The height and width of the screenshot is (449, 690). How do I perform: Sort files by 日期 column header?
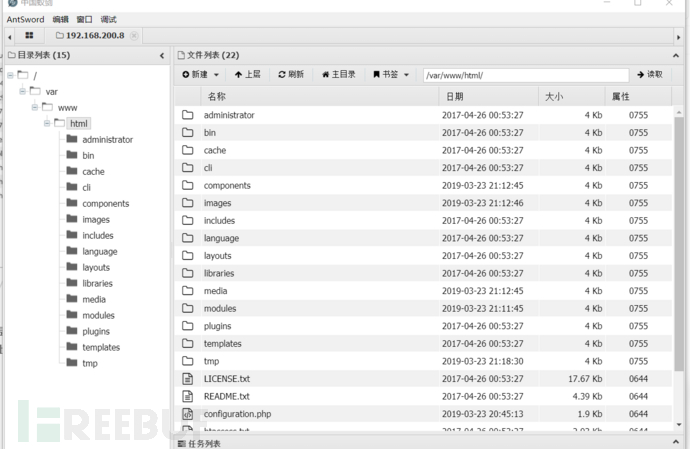(x=454, y=97)
